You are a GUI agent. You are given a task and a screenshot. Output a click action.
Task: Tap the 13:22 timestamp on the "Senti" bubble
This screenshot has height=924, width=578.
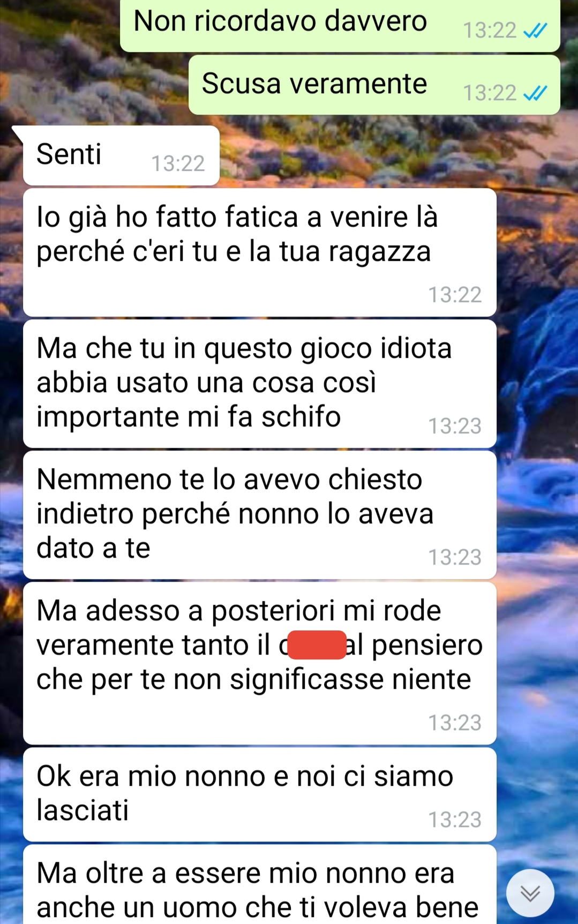[x=178, y=163]
